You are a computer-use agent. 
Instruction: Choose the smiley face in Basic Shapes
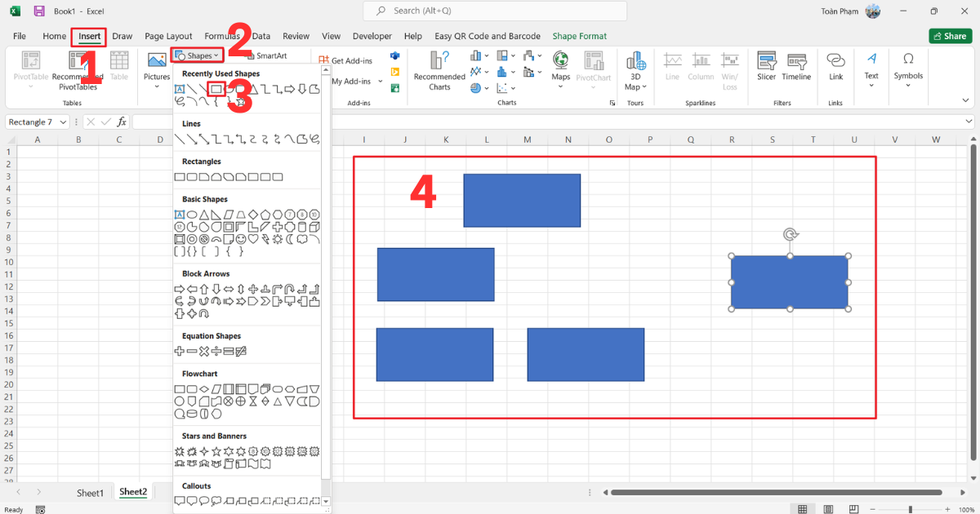point(241,239)
